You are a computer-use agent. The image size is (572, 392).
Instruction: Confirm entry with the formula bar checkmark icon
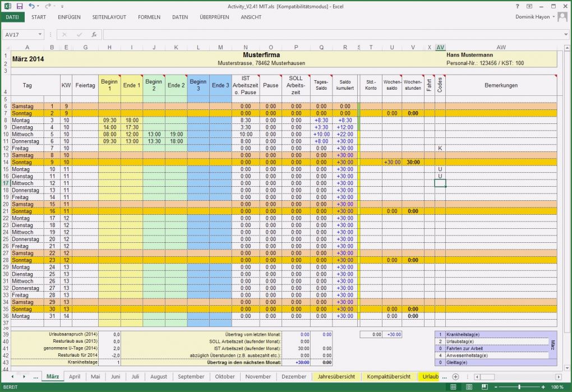[79, 34]
